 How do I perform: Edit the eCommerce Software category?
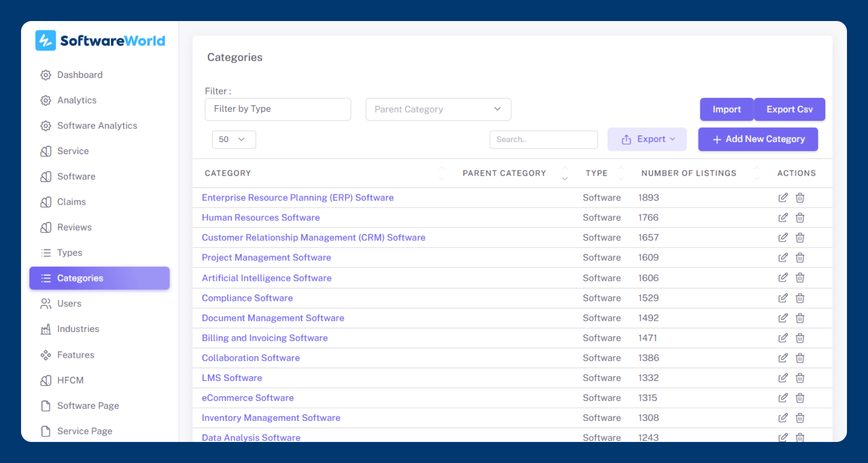(783, 398)
